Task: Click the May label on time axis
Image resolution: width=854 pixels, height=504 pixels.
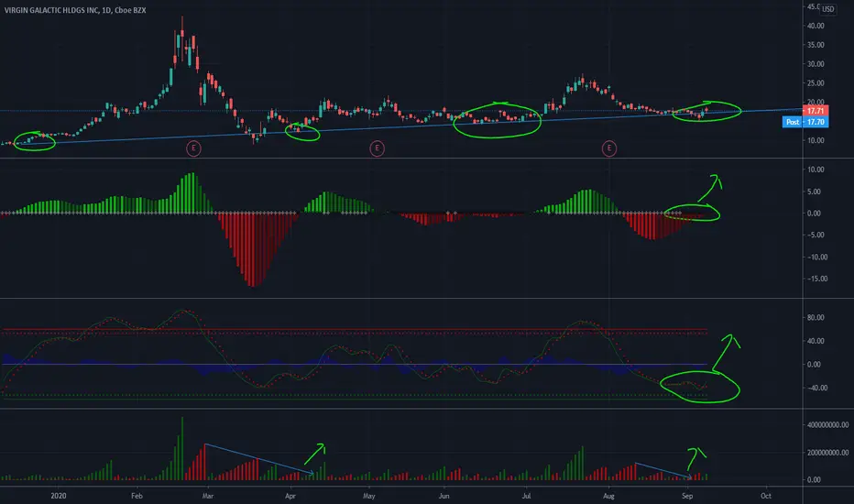Action: (368, 496)
